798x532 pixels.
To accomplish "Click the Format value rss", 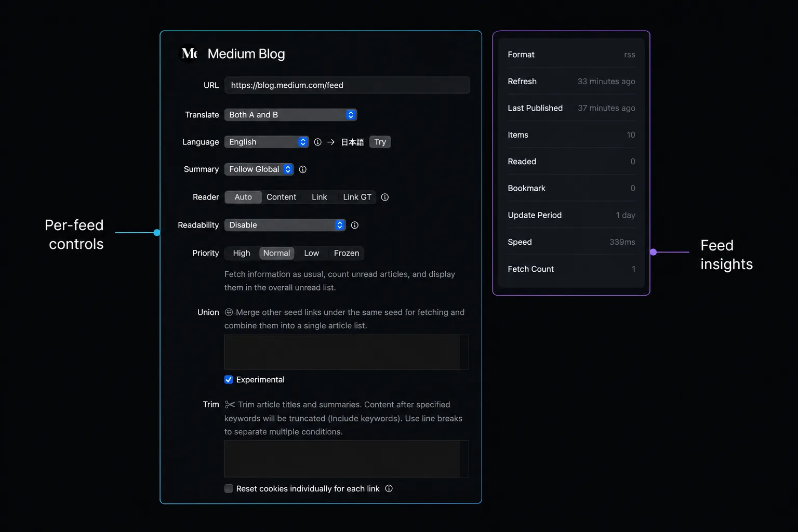I will click(x=630, y=55).
